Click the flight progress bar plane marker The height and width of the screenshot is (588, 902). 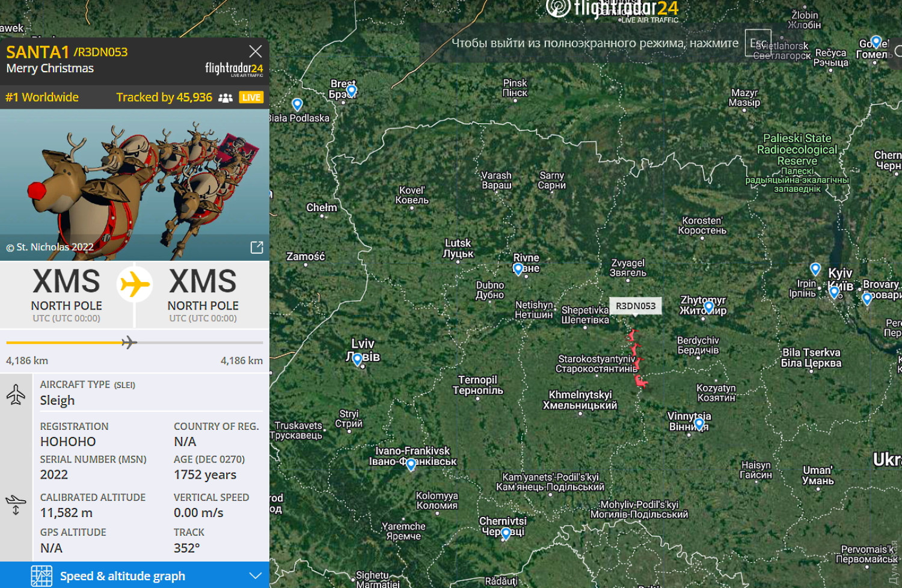(x=129, y=342)
